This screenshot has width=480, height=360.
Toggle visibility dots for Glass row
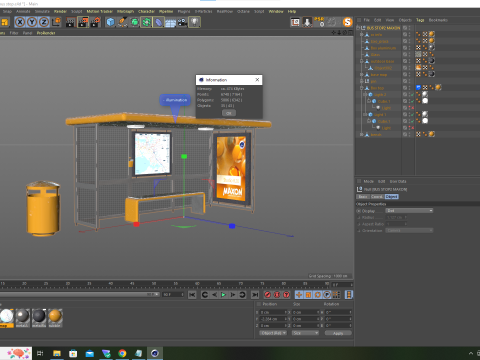(x=410, y=55)
